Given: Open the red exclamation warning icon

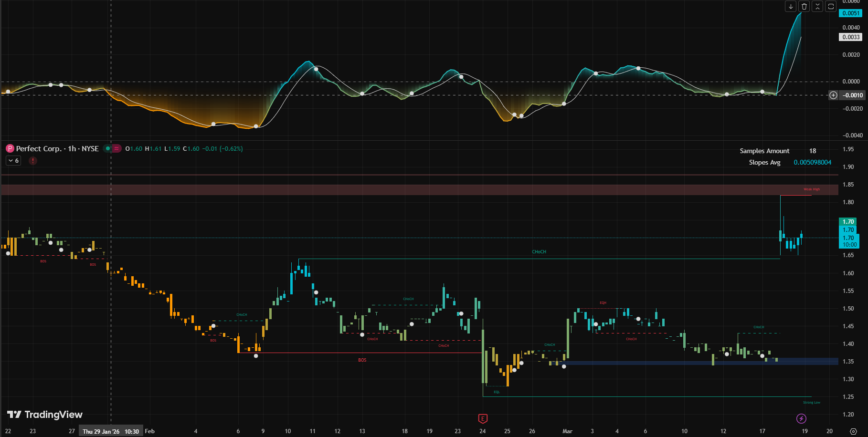Looking at the screenshot, I should tap(33, 161).
